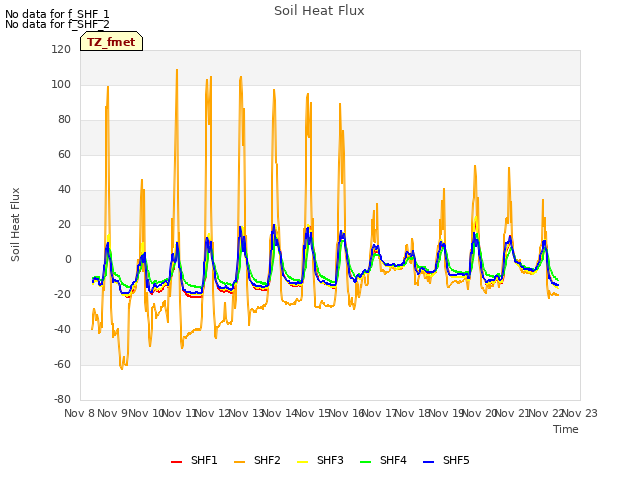This screenshot has width=640, height=480.
Task: Click the yellow SHF3 legend color marker
Action: [302, 462]
